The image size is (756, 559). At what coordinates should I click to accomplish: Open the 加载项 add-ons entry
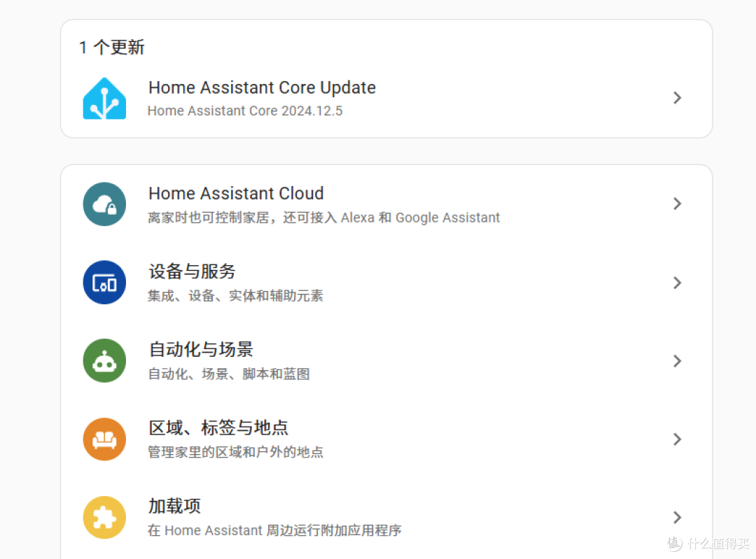(x=386, y=518)
